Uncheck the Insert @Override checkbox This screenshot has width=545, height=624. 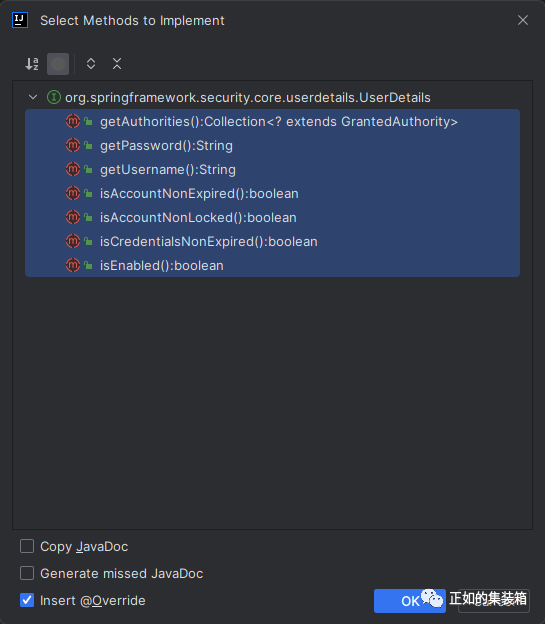pos(27,600)
